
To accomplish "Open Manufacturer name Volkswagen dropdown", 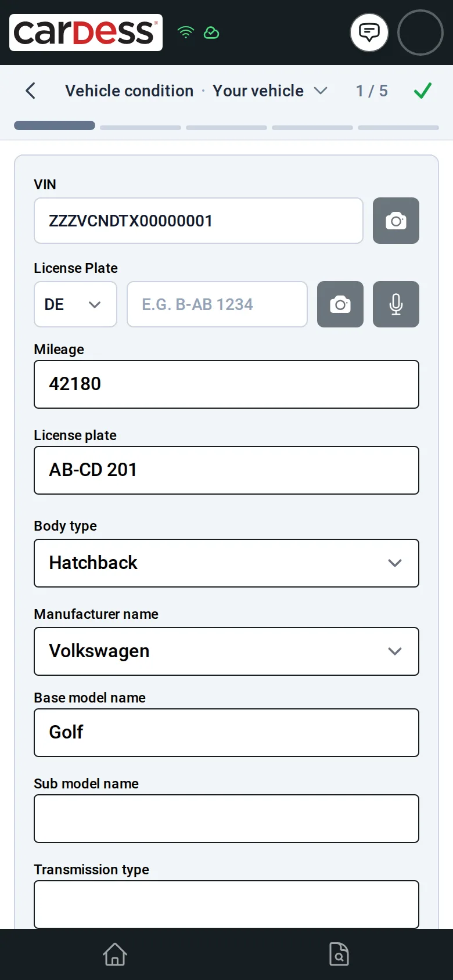I will pos(227,651).
